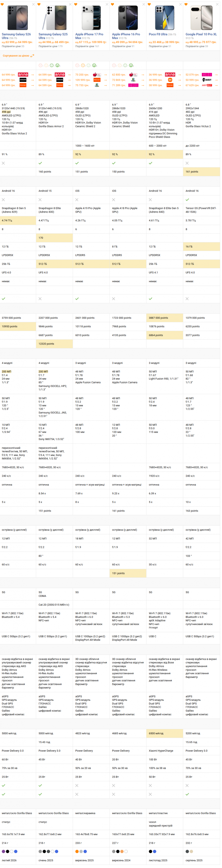
Task: Click 'Сортування за ціною' sort control
Action: [18, 56]
